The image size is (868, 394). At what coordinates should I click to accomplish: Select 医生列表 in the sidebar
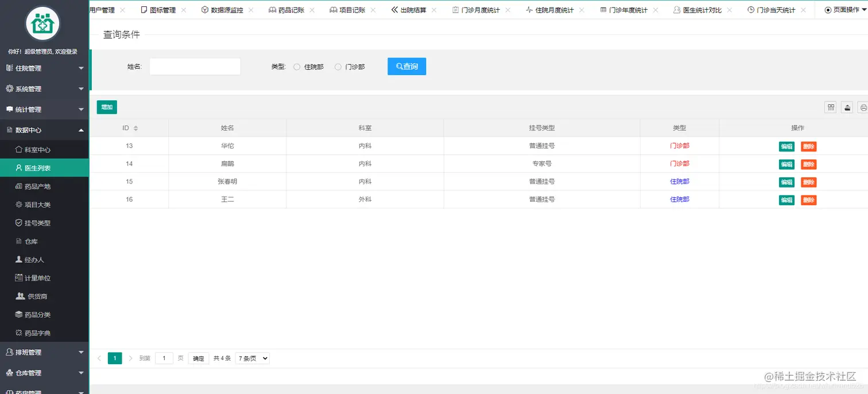coord(44,168)
